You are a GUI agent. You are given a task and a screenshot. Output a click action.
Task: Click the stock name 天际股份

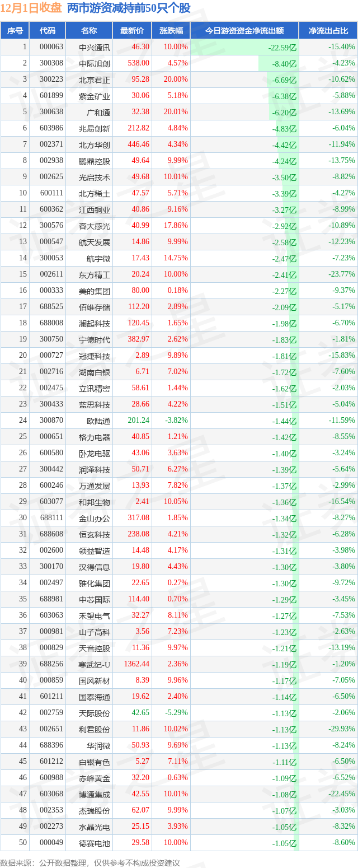tap(95, 713)
